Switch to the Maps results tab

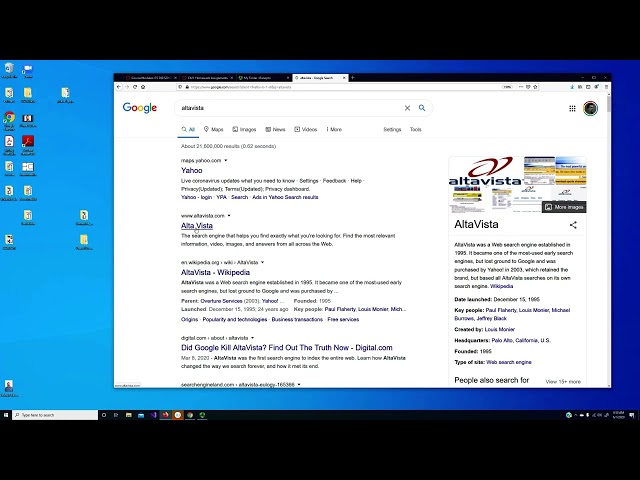click(213, 129)
